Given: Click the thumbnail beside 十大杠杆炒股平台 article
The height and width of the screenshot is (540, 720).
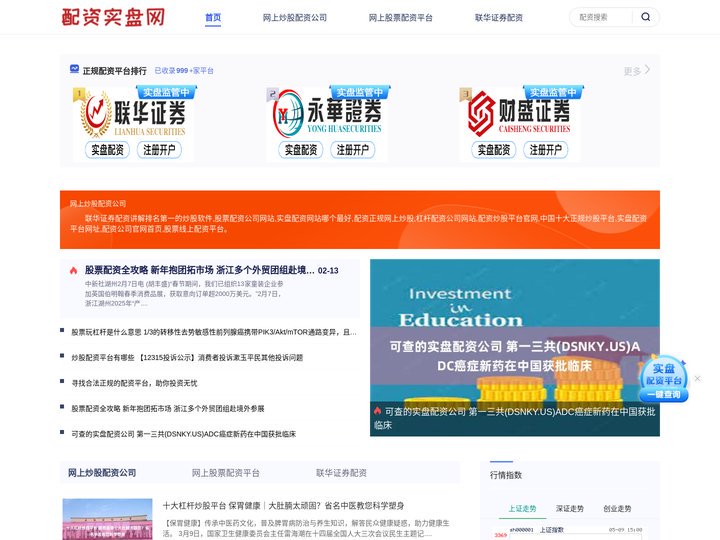Looking at the screenshot, I should [107, 519].
